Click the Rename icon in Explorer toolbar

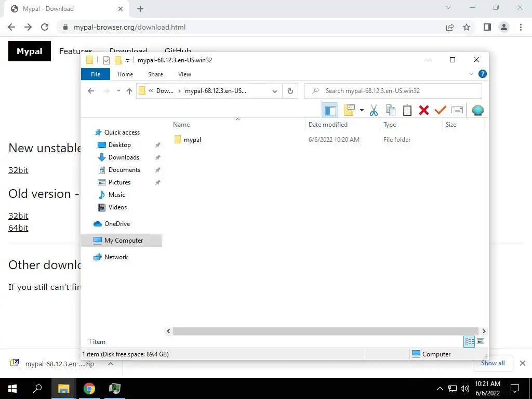pyautogui.click(x=457, y=110)
